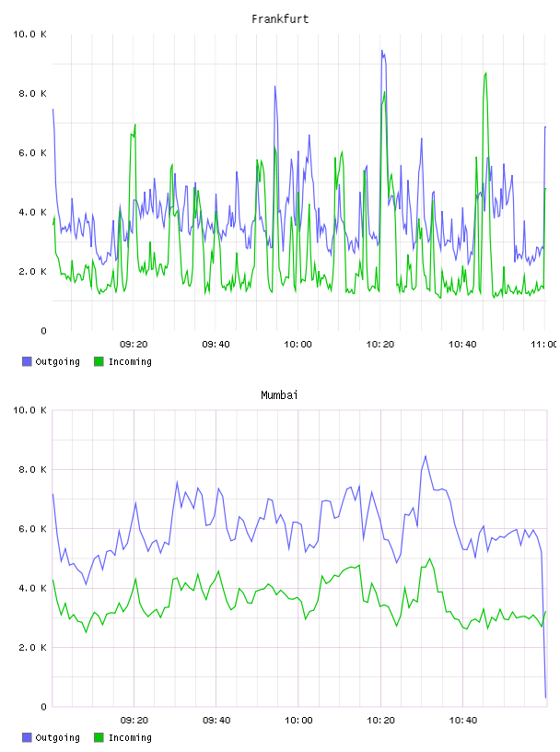Click the 10:40 time label on Mumbai
Image resolution: width=560 pixels, height=752 pixels.
tap(462, 721)
